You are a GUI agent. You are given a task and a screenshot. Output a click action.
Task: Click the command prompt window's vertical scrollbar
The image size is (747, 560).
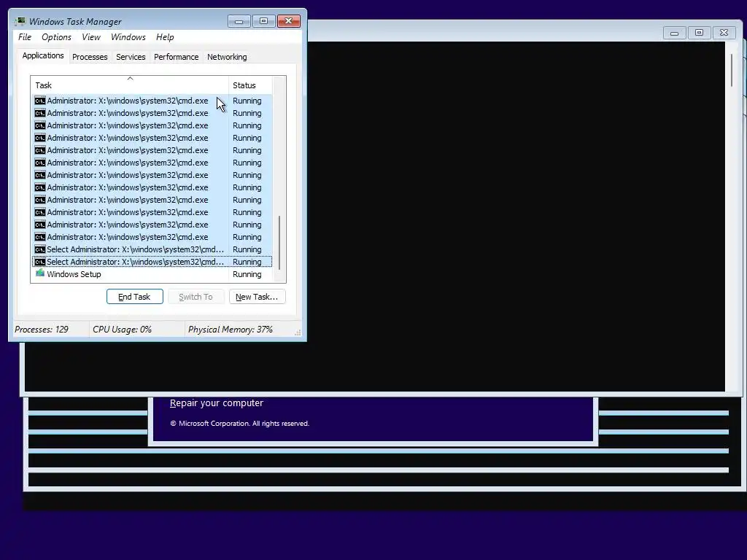732,71
